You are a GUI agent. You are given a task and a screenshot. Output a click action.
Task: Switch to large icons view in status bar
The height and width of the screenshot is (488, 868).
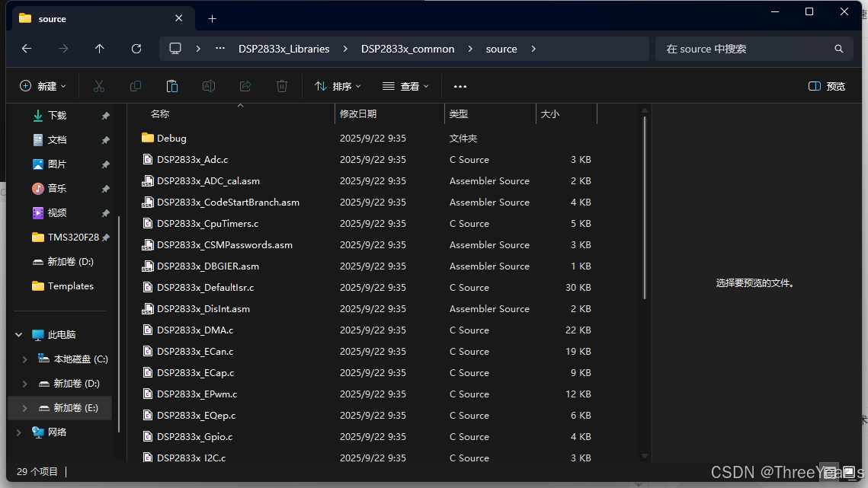[849, 472]
